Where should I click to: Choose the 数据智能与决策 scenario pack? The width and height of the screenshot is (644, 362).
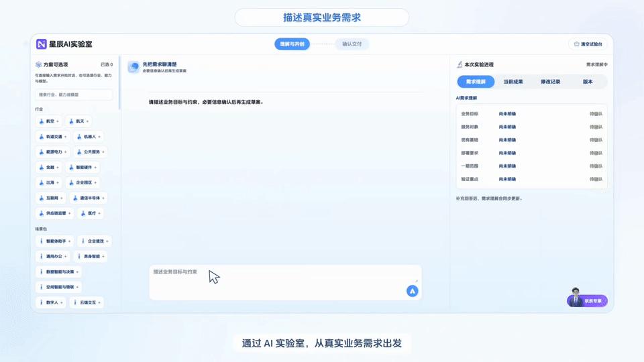point(59,271)
